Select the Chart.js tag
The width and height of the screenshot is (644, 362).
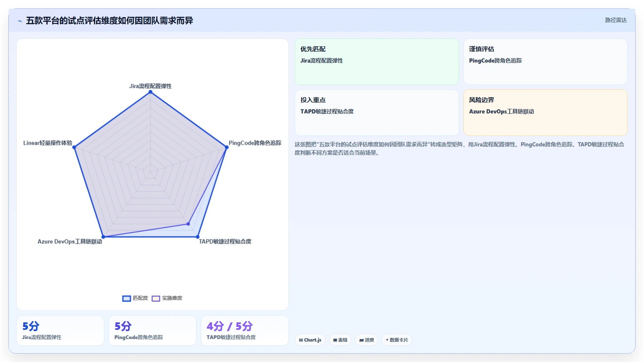(310, 340)
